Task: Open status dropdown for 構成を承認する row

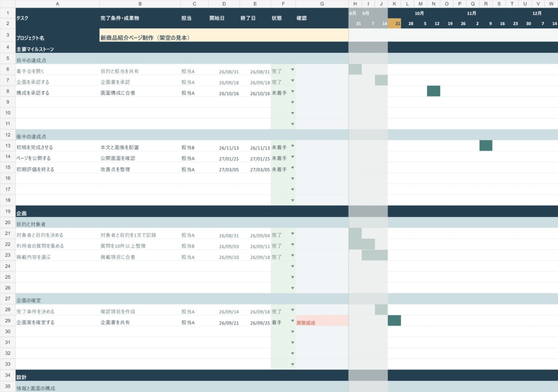Action: (x=293, y=92)
